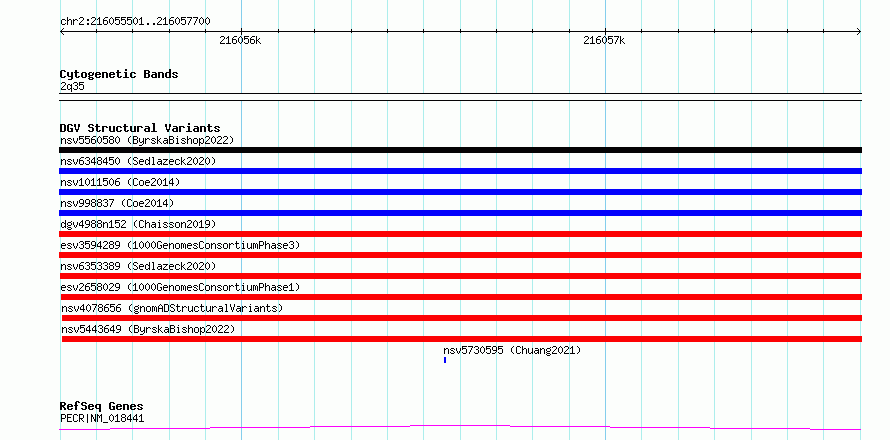This screenshot has width=890, height=440.
Task: Click the magenta PECR gene line
Action: (460, 427)
